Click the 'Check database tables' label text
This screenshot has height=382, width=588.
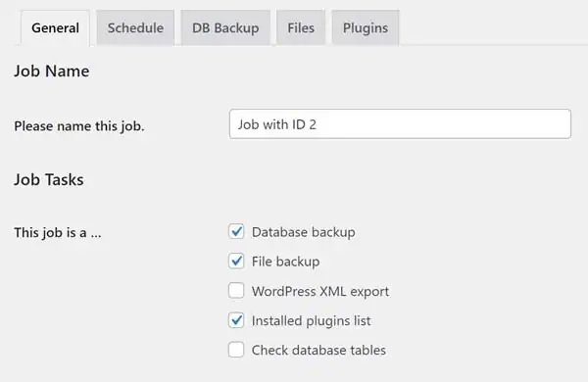(x=318, y=350)
